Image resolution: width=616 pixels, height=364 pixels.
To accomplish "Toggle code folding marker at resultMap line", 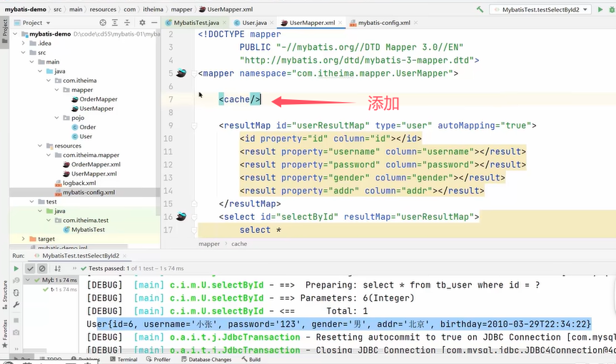I will point(194,126).
